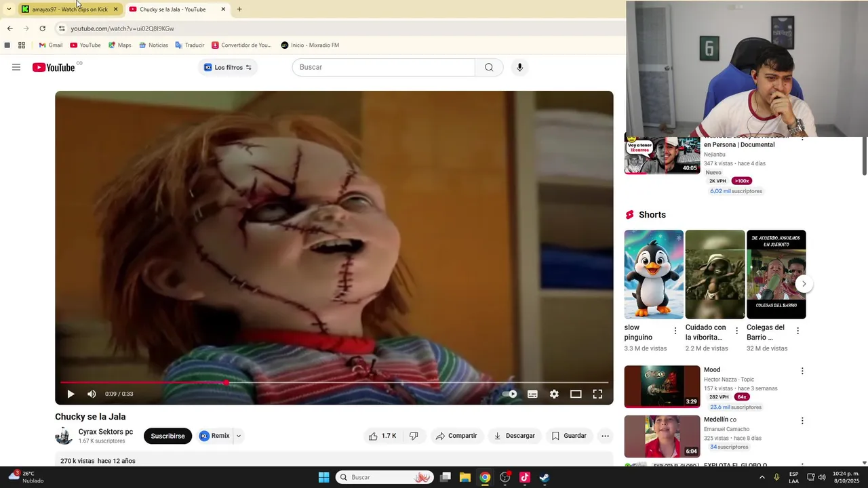This screenshot has width=868, height=488.
Task: Download the video with Descargar
Action: [514, 436]
